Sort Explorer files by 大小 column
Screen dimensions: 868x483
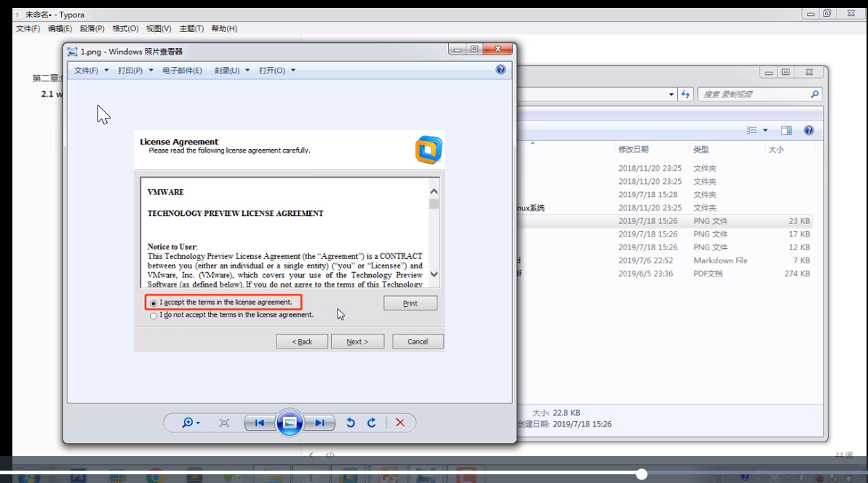point(776,149)
